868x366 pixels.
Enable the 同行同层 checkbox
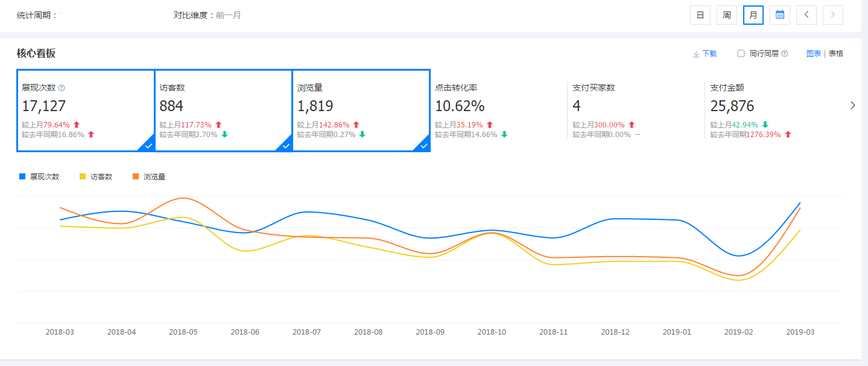tap(740, 53)
